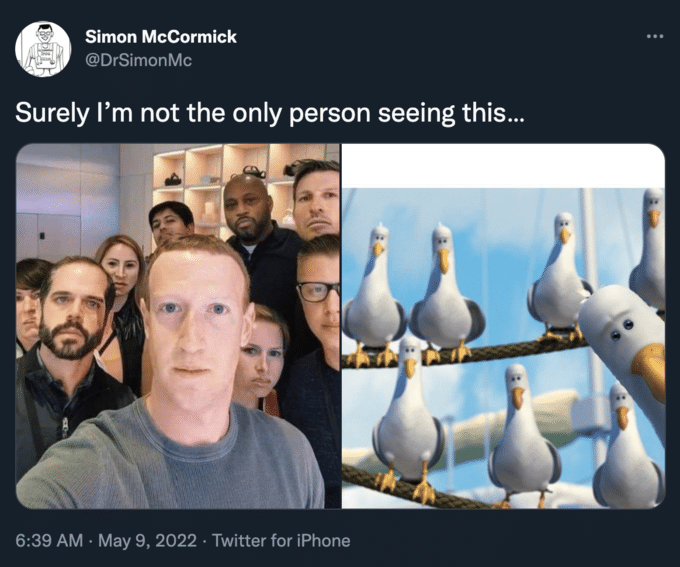Image resolution: width=680 pixels, height=567 pixels.
Task: Open the seagulls image on the right
Action: (x=503, y=326)
